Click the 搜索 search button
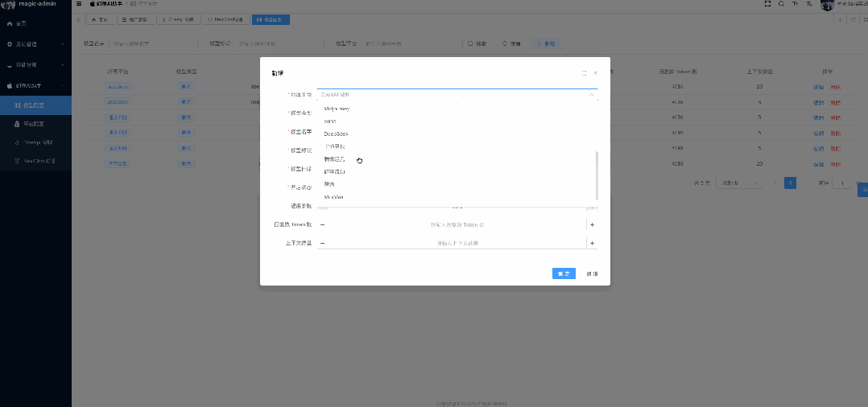868x407 pixels. click(x=477, y=43)
